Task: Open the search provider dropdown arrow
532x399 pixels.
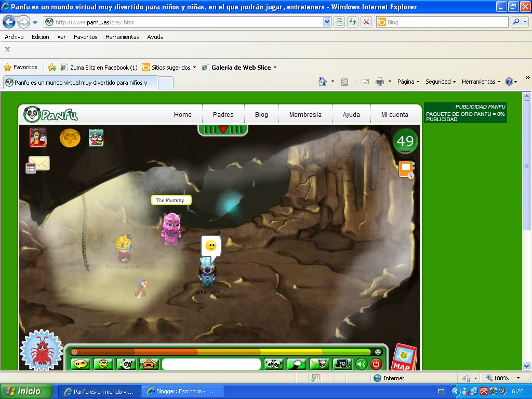Action: 525,22
